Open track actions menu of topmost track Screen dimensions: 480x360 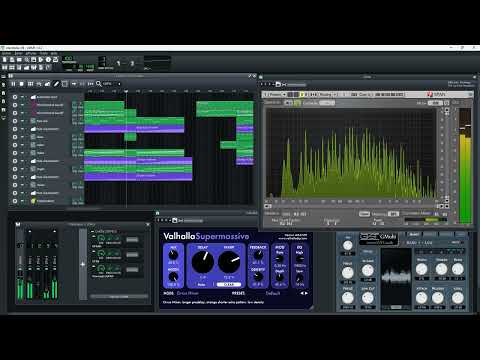(15, 97)
